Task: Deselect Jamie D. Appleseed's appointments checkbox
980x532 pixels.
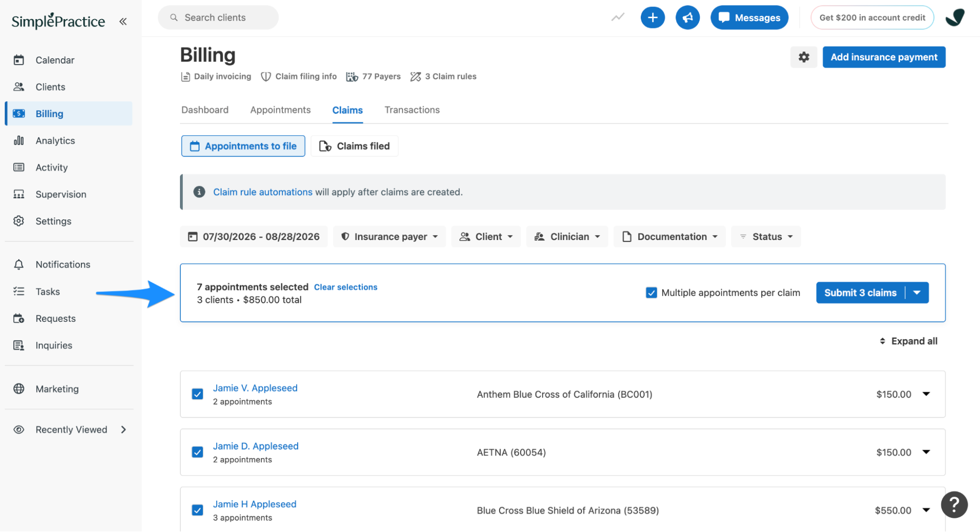Action: pos(198,452)
